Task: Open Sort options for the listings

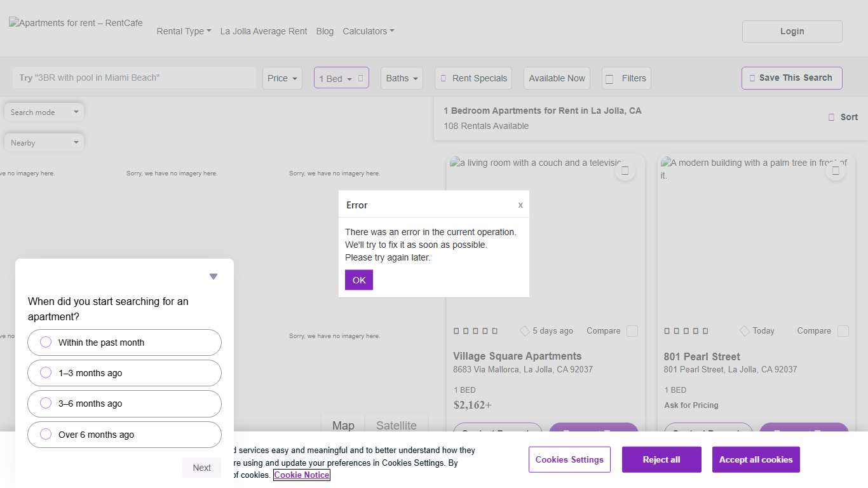Action: tap(843, 117)
